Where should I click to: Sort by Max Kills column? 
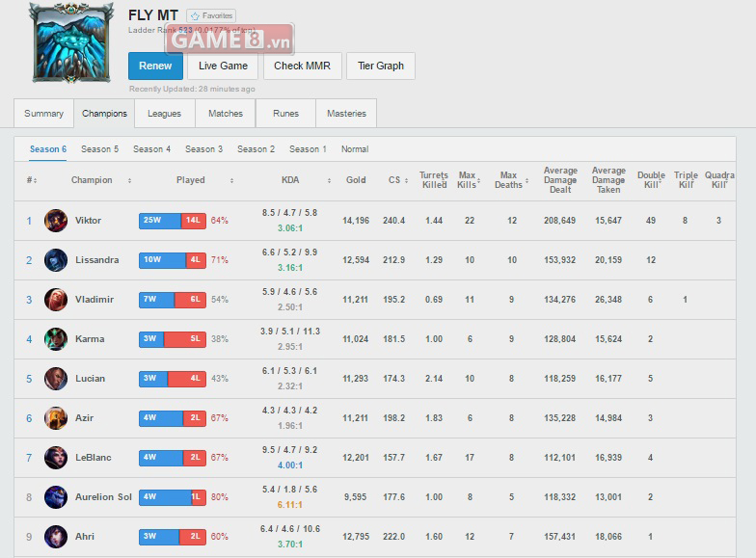click(469, 180)
